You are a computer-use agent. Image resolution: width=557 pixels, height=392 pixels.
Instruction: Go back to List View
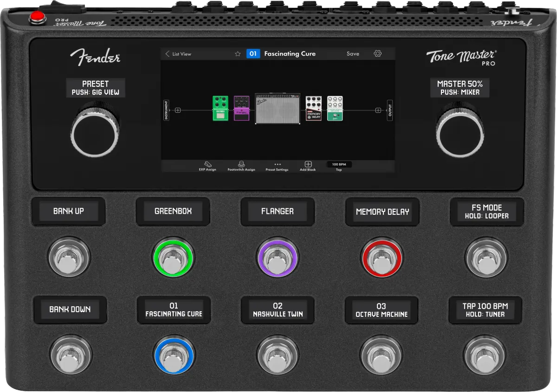178,54
